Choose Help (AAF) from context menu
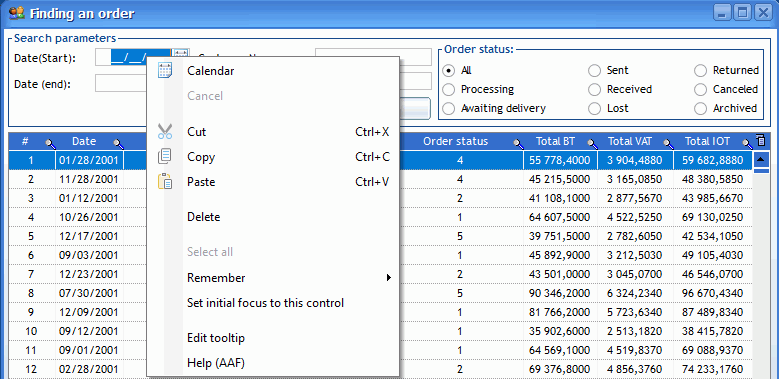779x379 pixels. point(273,363)
